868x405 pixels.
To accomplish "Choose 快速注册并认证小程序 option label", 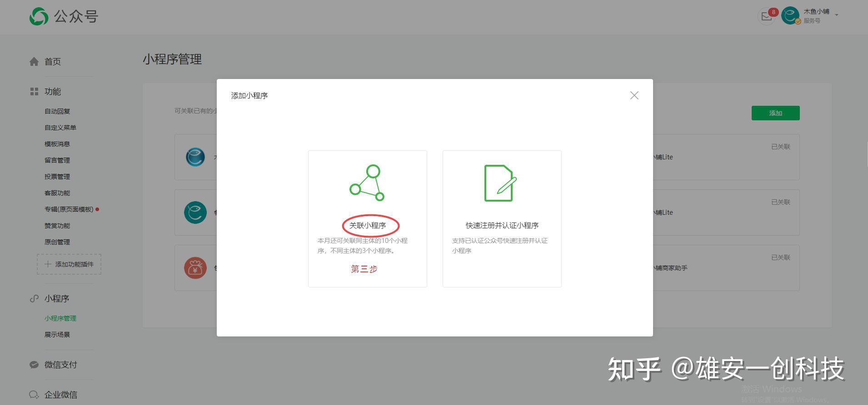I will click(x=502, y=225).
